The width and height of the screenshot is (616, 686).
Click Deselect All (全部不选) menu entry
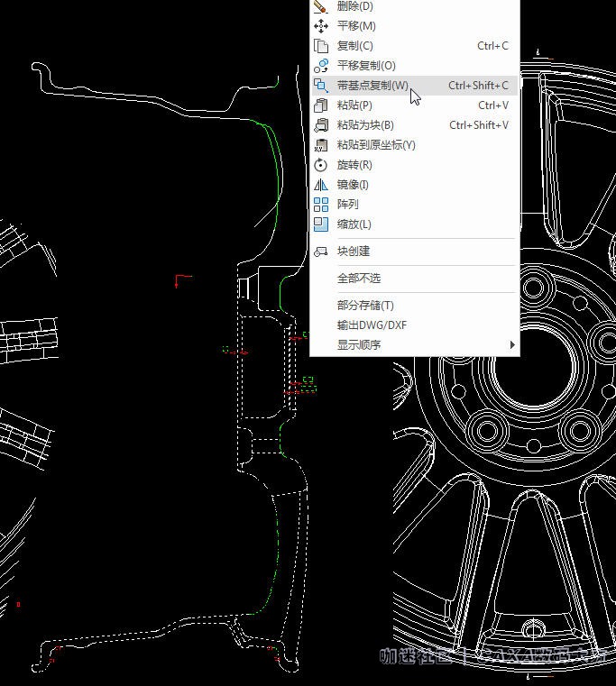[x=359, y=279]
